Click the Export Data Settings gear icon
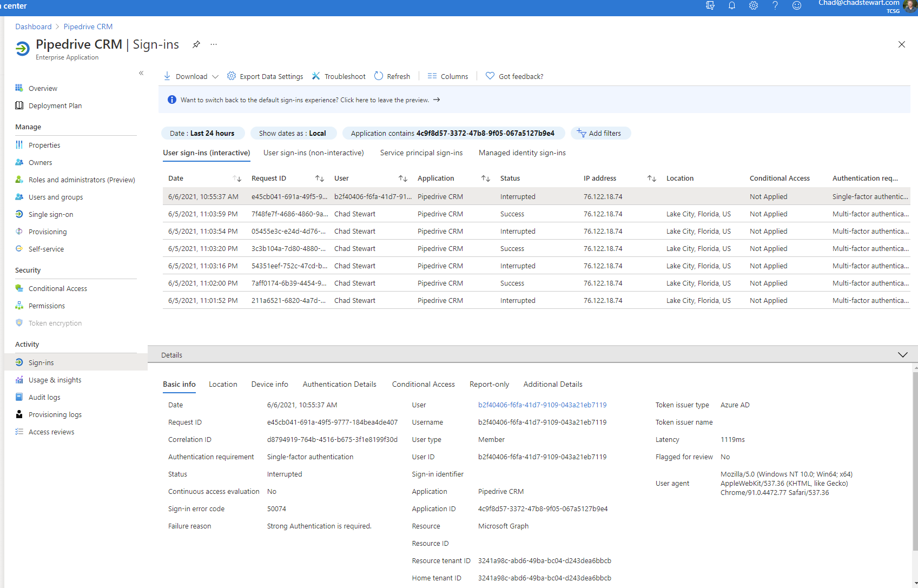Screen dimensions: 918x588 click(x=232, y=76)
